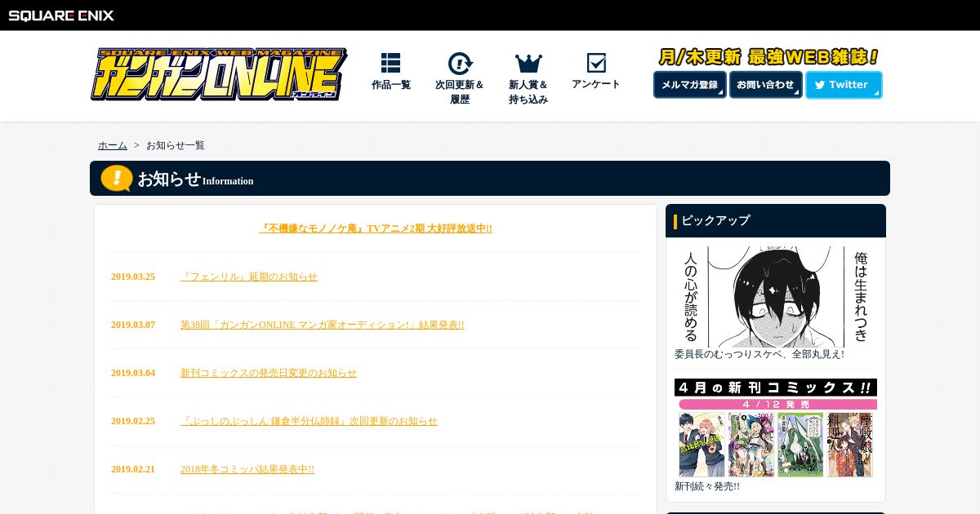Click the date 2019.02.21
The image size is (980, 514).
coord(133,469)
